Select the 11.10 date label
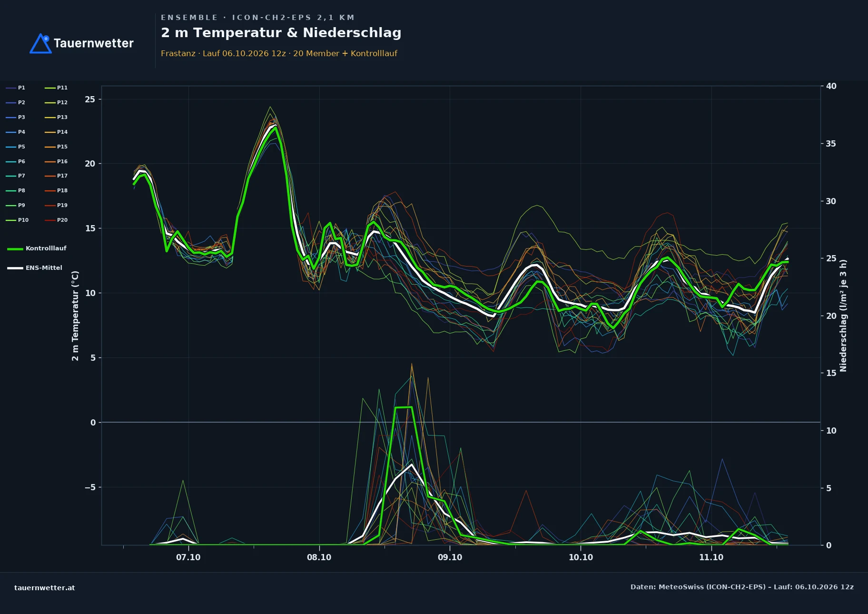The width and height of the screenshot is (868, 614). (711, 557)
